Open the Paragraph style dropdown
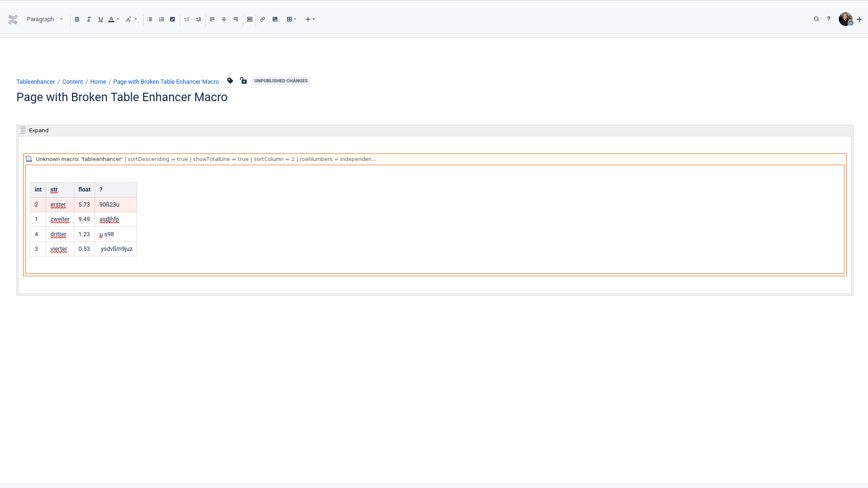The image size is (868, 488). 45,19
